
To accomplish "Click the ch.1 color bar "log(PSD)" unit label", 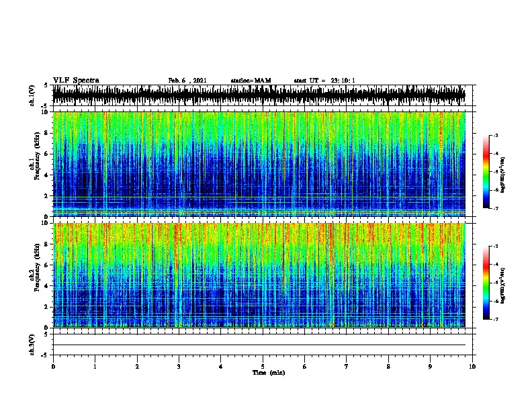I will click(502, 175).
